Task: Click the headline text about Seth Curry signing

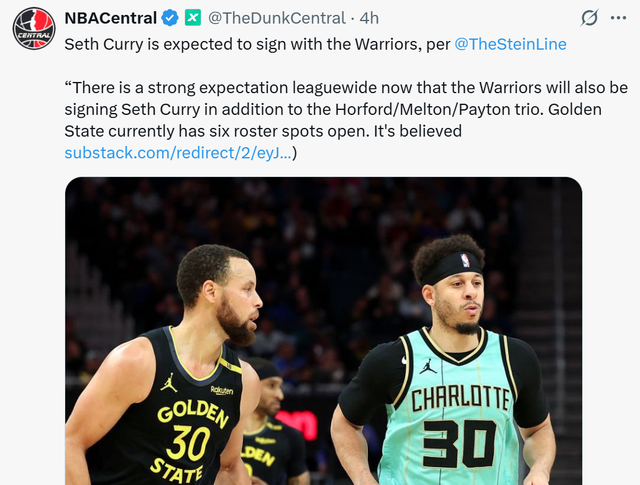Action: tap(250, 44)
